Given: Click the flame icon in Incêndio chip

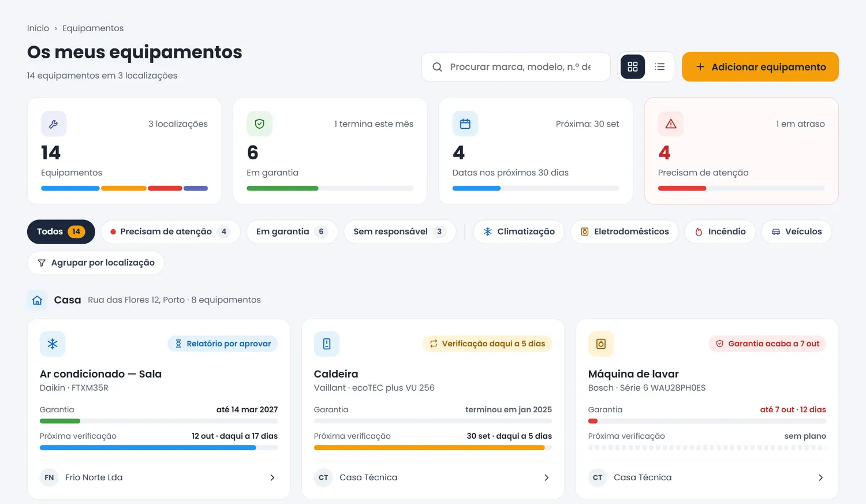Looking at the screenshot, I should click(x=699, y=232).
